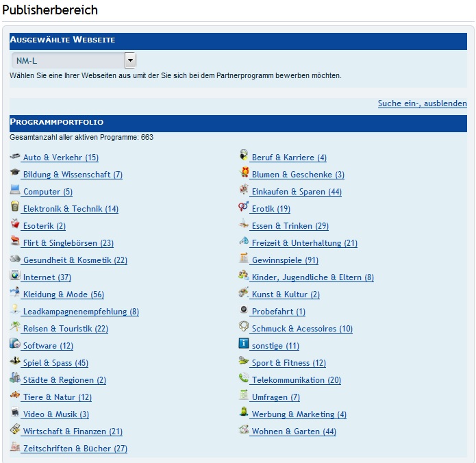The height and width of the screenshot is (463, 476).
Task: Click the gift icon for Blumen & Geschenke
Action: 244,173
